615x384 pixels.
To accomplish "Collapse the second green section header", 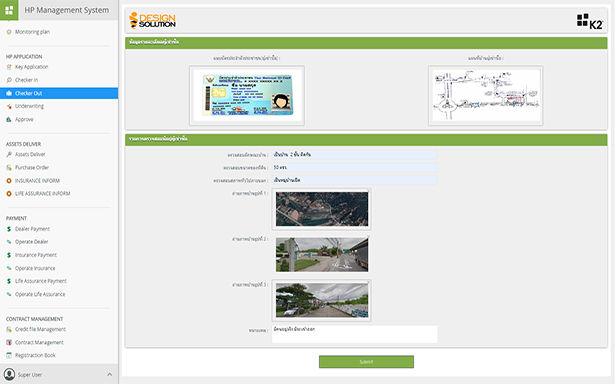I will point(599,139).
